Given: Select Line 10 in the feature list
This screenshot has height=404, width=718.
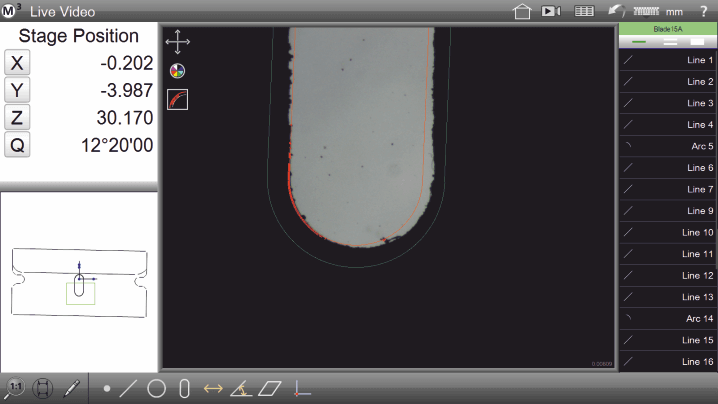Looking at the screenshot, I should (x=668, y=232).
